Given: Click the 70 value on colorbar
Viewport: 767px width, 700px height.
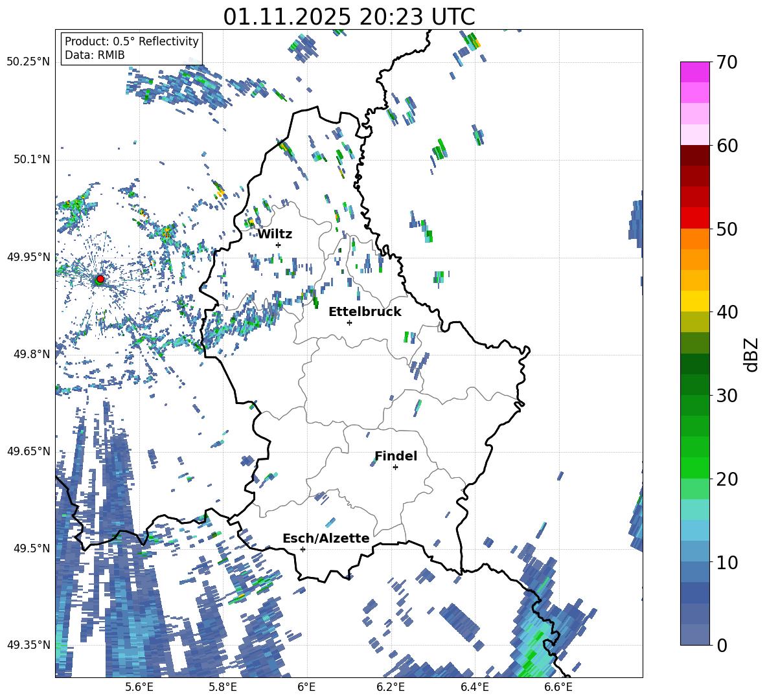Looking at the screenshot, I should 727,62.
